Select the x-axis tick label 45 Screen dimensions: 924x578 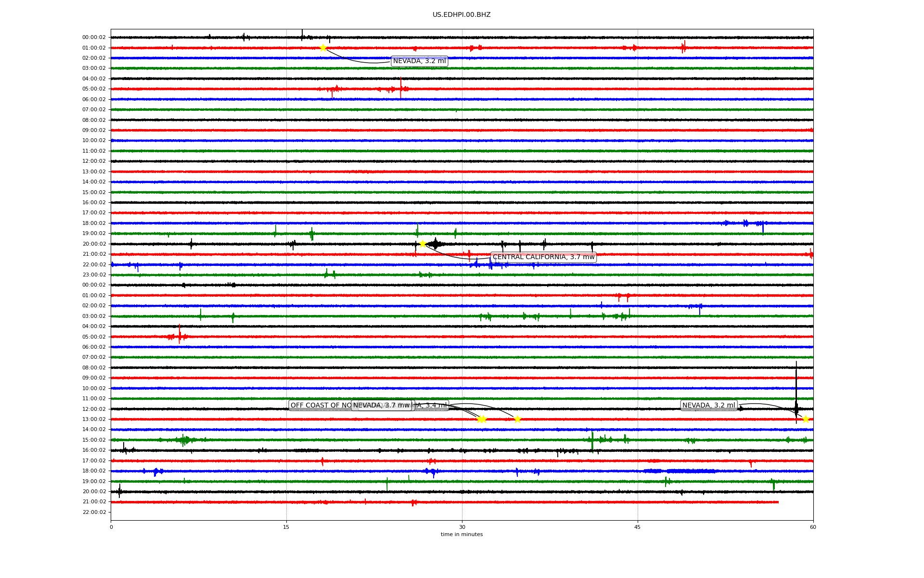point(638,527)
